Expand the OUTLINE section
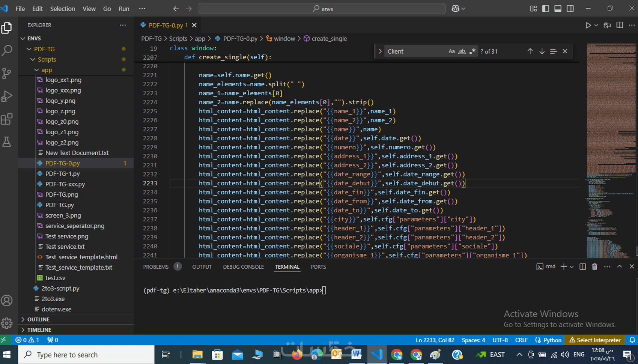This screenshot has width=638, height=364. 38,319
